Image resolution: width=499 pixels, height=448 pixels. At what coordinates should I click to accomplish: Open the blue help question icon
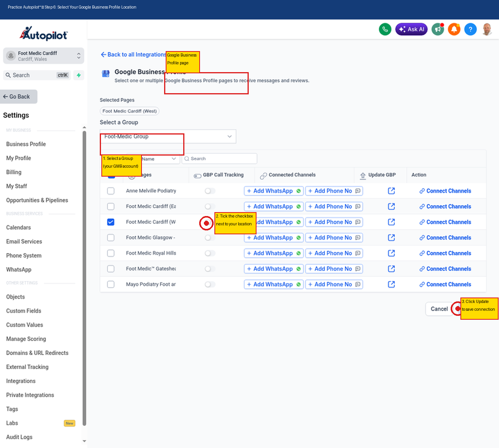(x=471, y=29)
